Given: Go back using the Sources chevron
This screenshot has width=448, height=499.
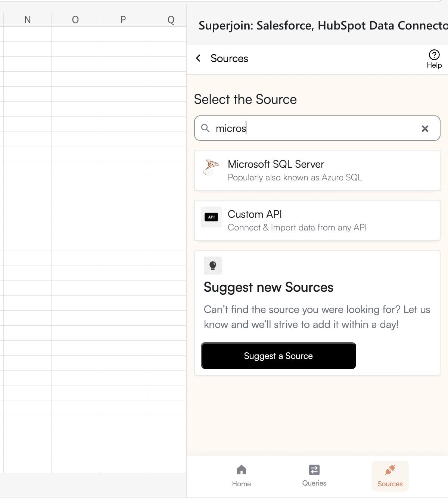Looking at the screenshot, I should tap(198, 58).
